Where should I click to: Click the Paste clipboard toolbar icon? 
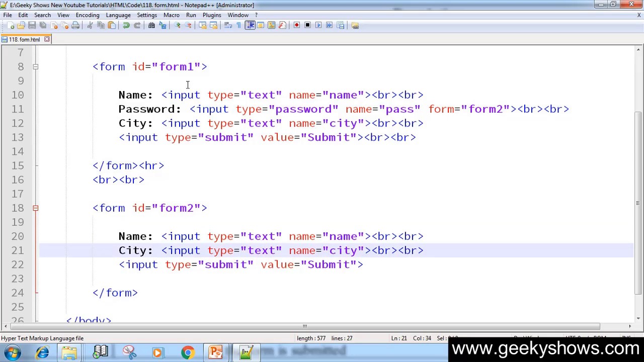coord(112,25)
